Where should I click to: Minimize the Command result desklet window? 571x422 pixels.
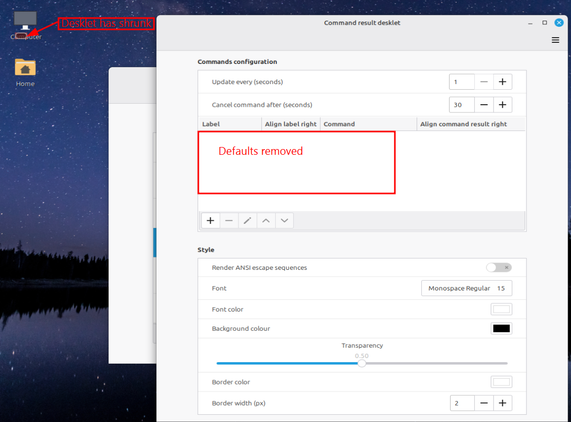coord(530,23)
